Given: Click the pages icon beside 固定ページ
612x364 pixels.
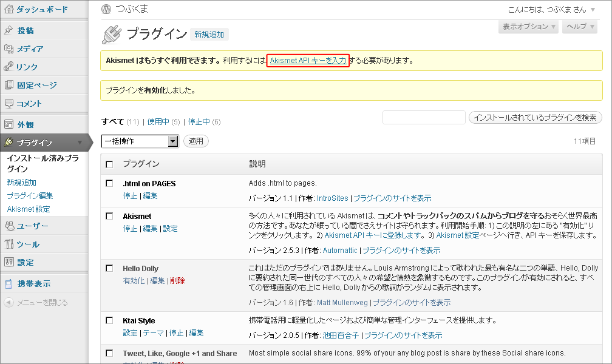Looking at the screenshot, I should [8, 85].
